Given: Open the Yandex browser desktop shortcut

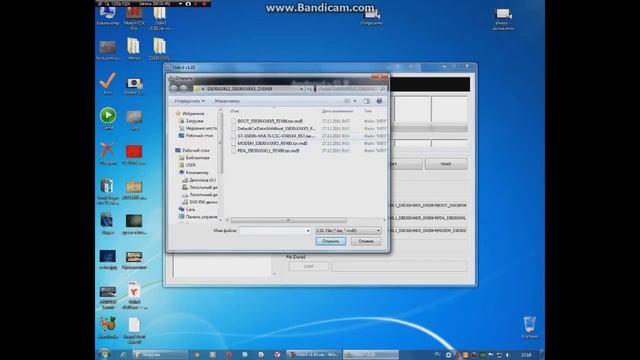Looking at the screenshot, I should 134,296.
